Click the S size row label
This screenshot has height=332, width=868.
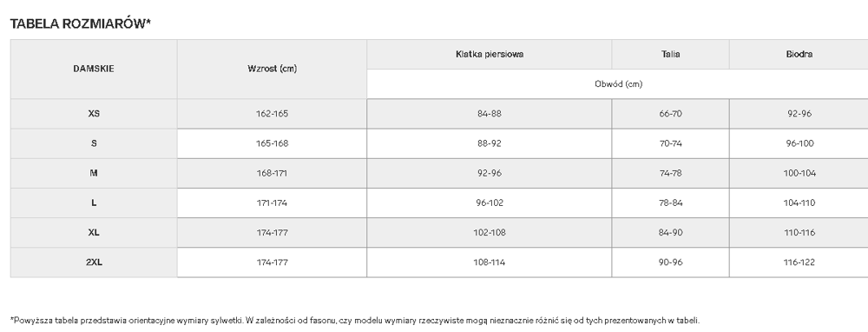point(94,143)
